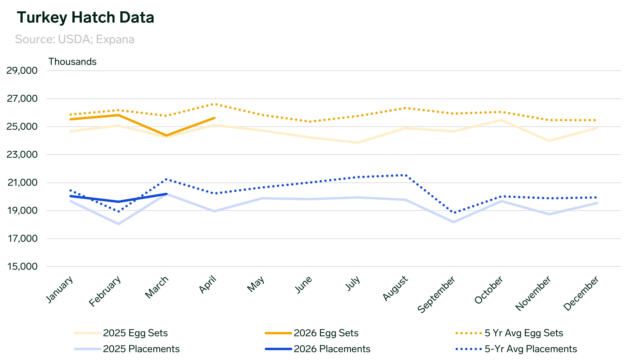Click the Source: USDA; Expana subtitle
This screenshot has height=364, width=629.
(x=75, y=39)
